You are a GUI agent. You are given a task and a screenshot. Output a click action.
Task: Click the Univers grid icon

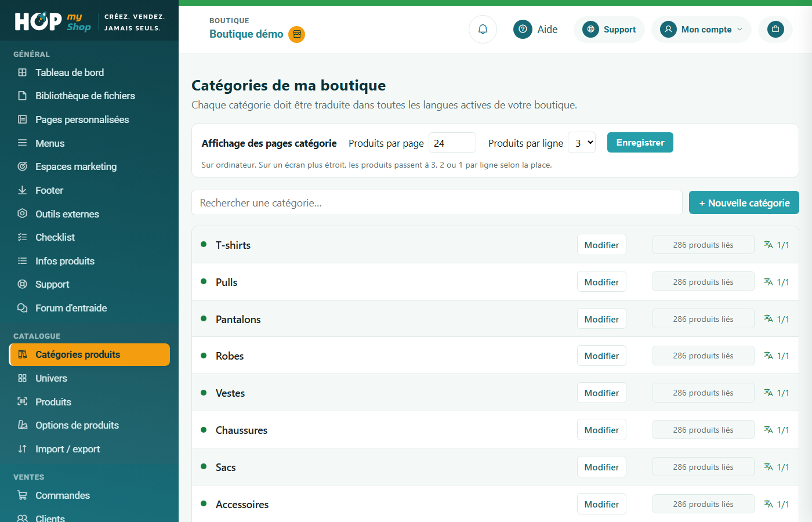point(23,378)
